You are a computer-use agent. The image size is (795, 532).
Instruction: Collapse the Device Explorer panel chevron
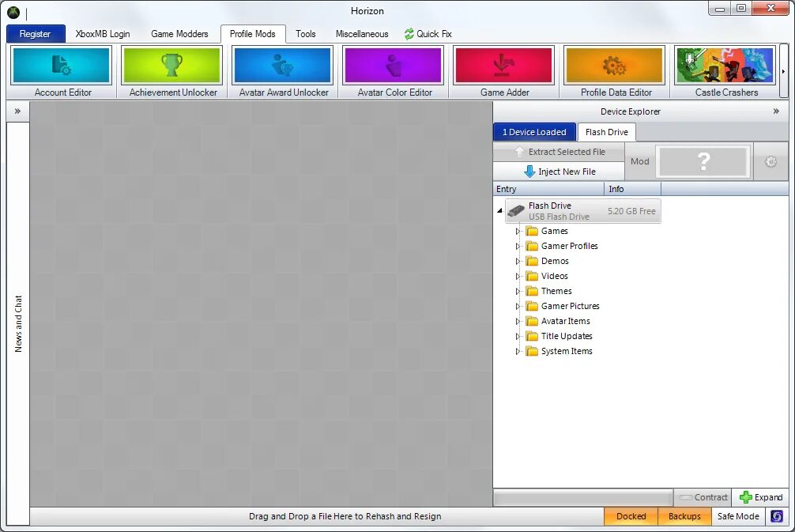tap(776, 111)
